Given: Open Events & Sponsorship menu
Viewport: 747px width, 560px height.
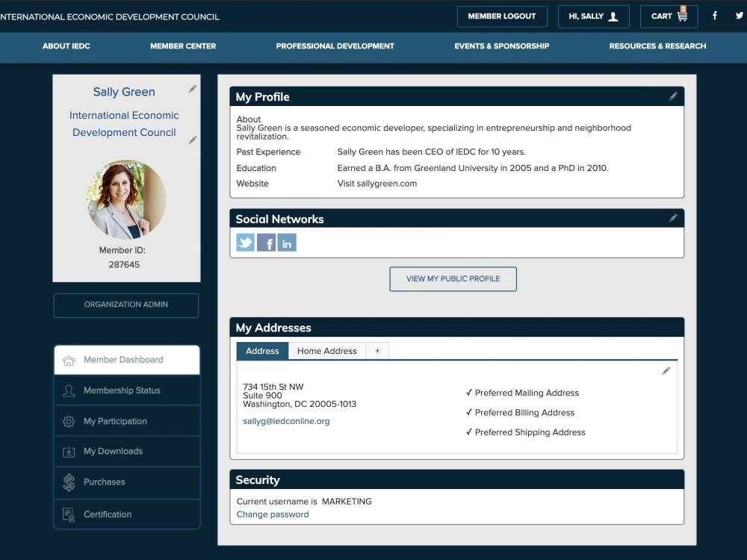Looking at the screenshot, I should click(502, 46).
